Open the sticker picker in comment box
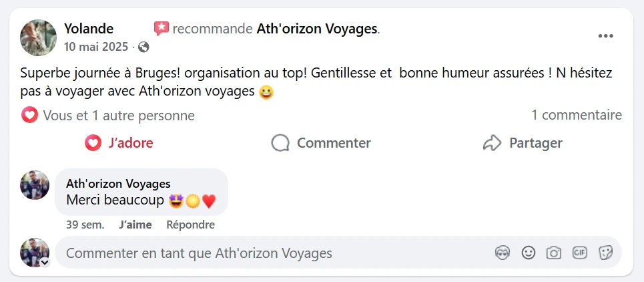The image size is (644, 282). pos(605,253)
